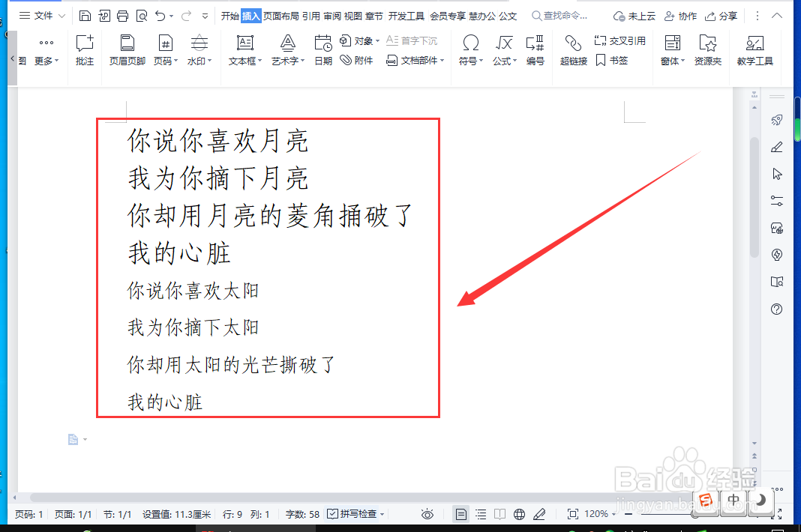The height and width of the screenshot is (532, 801).
Task: Expand quick access toolbar customize arrow
Action: [205, 16]
